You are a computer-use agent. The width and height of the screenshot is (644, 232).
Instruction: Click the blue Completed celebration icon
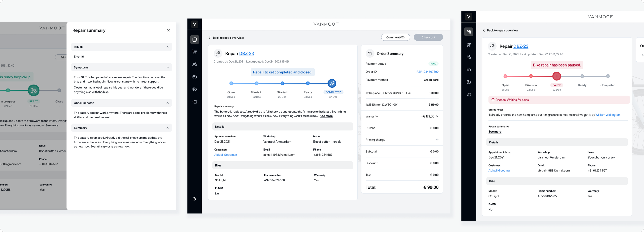(x=332, y=83)
